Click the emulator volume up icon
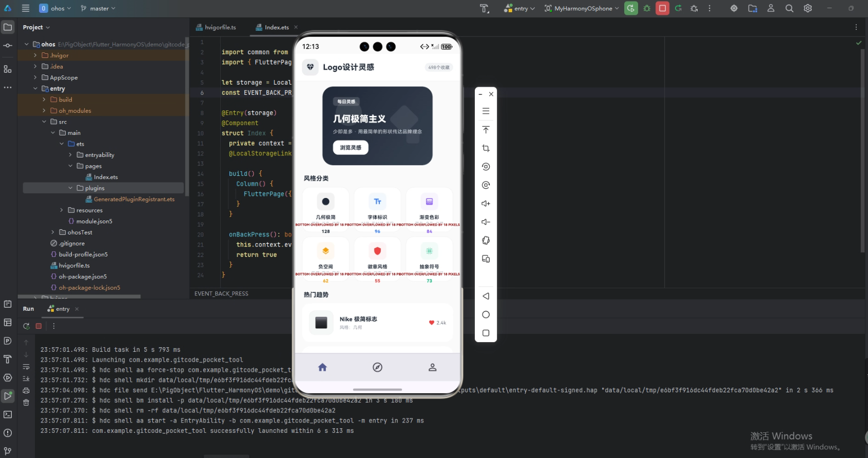The width and height of the screenshot is (868, 458). (486, 204)
